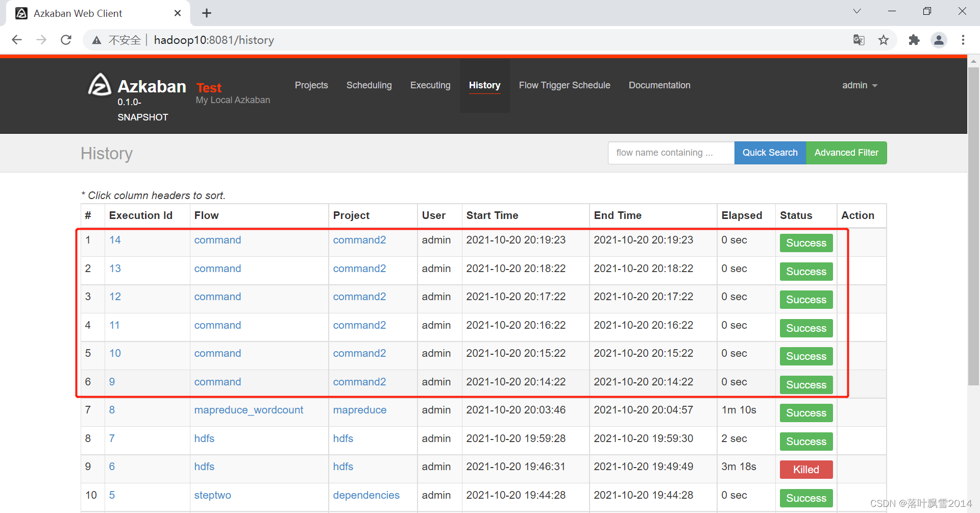Open the mapreduce_wordcount flow link
Screen dimensions: 980x513
coord(249,410)
